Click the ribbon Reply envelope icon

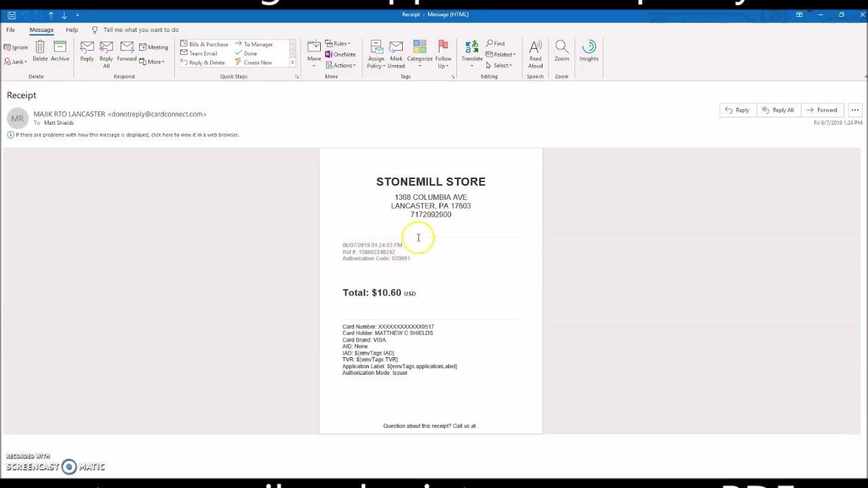click(87, 52)
